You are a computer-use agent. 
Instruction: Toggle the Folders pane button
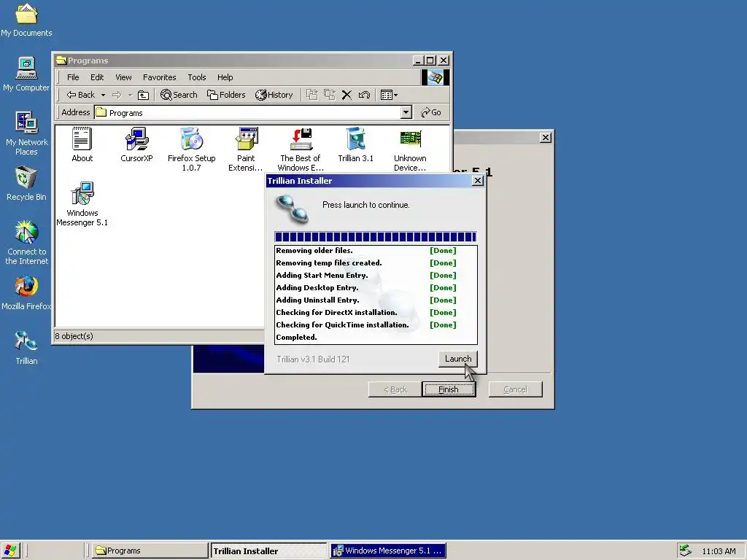226,95
